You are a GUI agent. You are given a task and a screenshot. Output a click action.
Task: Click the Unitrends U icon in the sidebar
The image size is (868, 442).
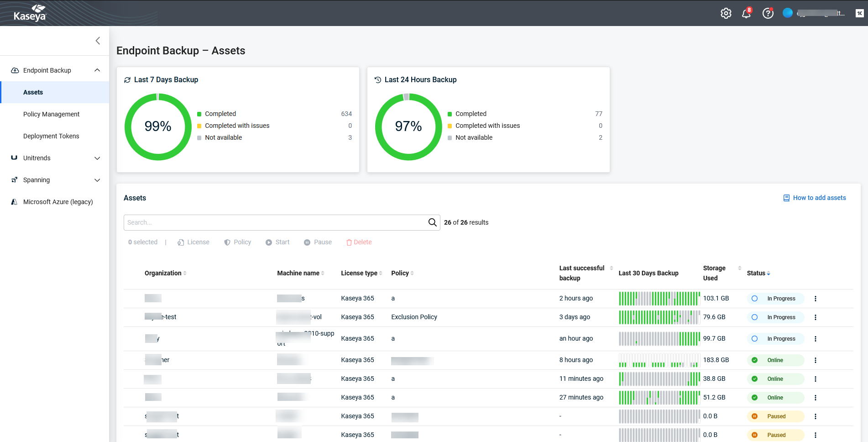(x=14, y=158)
